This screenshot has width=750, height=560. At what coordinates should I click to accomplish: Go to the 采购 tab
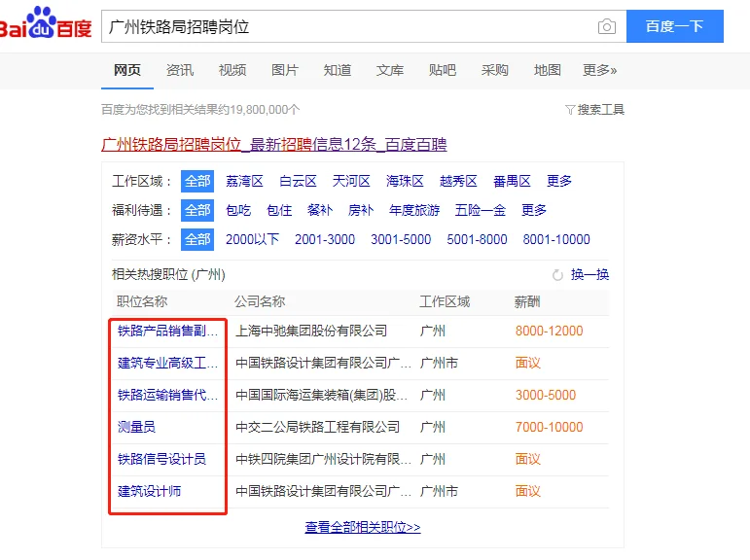coord(494,70)
